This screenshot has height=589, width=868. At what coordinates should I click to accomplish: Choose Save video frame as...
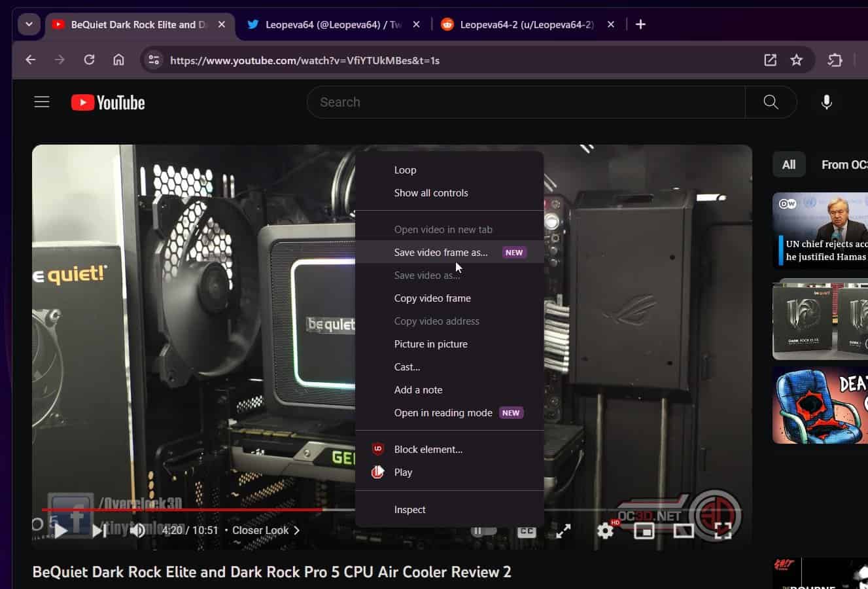(x=449, y=253)
